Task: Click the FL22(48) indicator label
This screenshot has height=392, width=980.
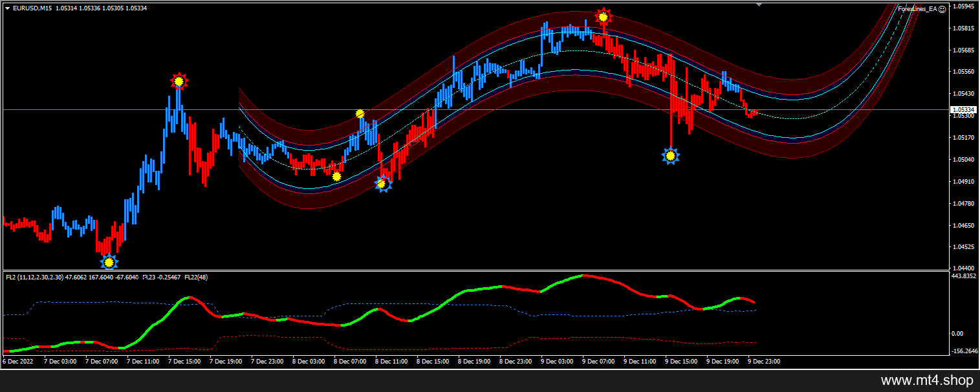Action: pos(196,277)
